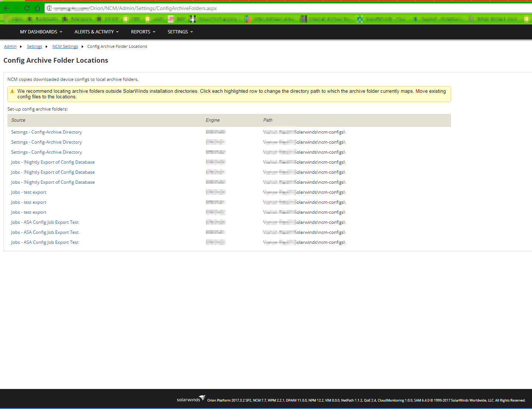Open the Reports dropdown menu

point(143,32)
